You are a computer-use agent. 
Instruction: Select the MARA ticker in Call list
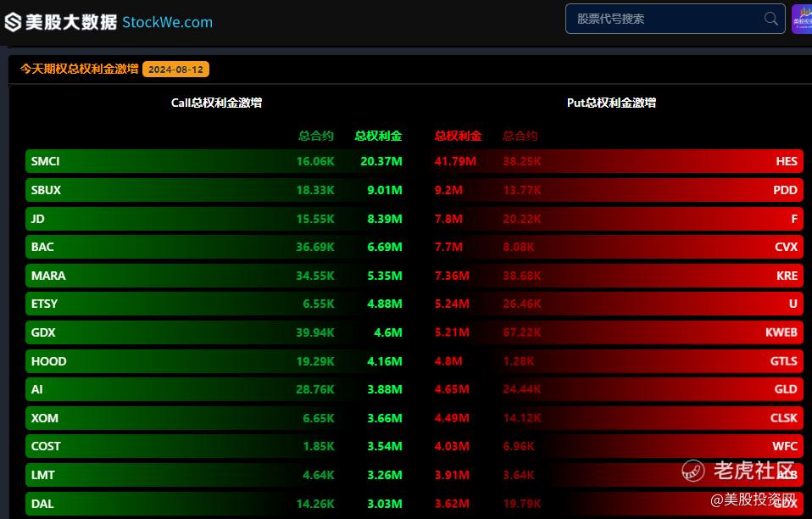click(48, 276)
